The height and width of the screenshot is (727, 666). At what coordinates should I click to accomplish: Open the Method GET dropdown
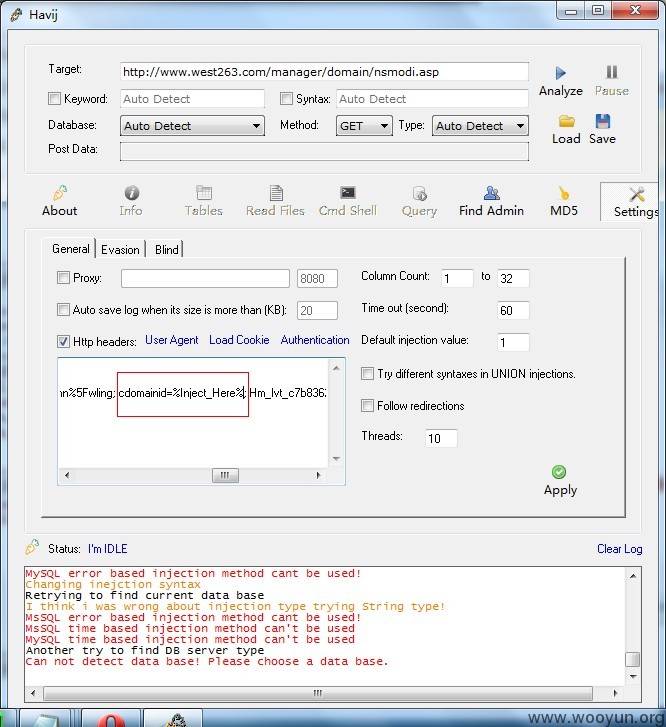(364, 126)
